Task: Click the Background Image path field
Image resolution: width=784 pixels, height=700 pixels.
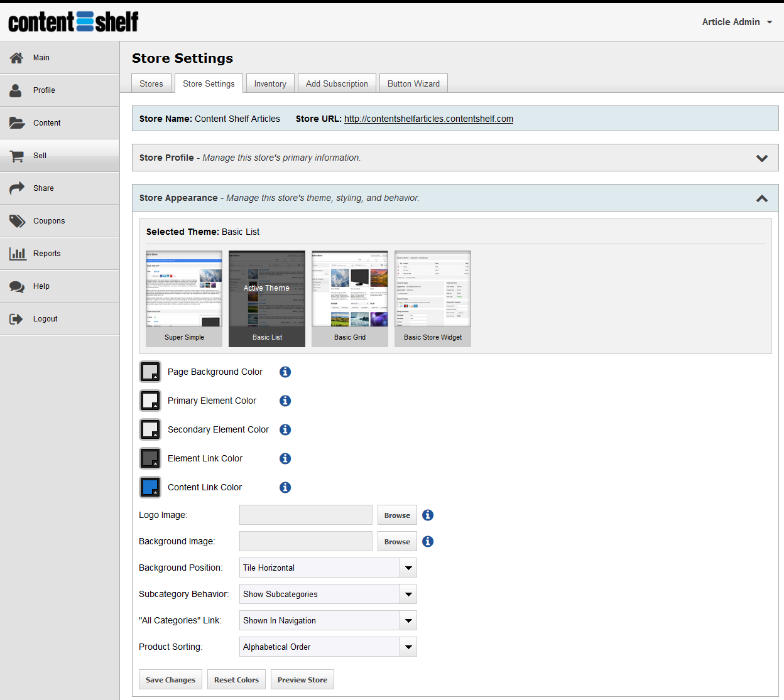Action: click(x=306, y=541)
